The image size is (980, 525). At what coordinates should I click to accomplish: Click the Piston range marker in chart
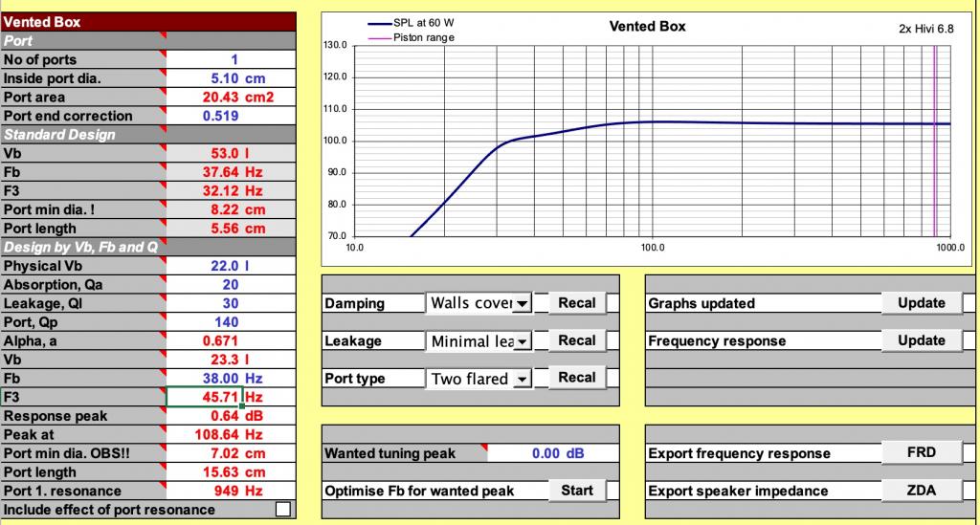(x=935, y=141)
